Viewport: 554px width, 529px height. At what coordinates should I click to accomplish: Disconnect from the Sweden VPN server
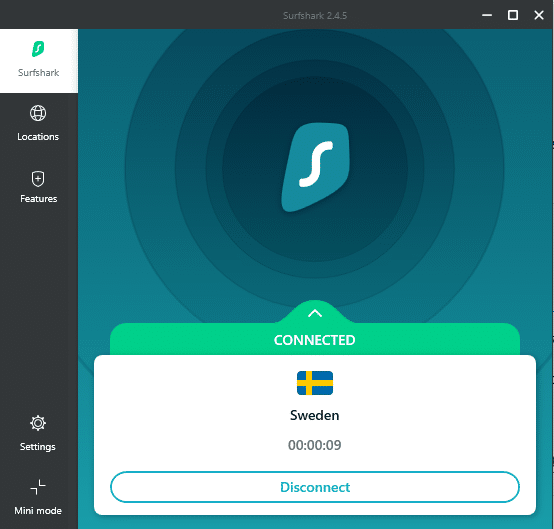(315, 487)
